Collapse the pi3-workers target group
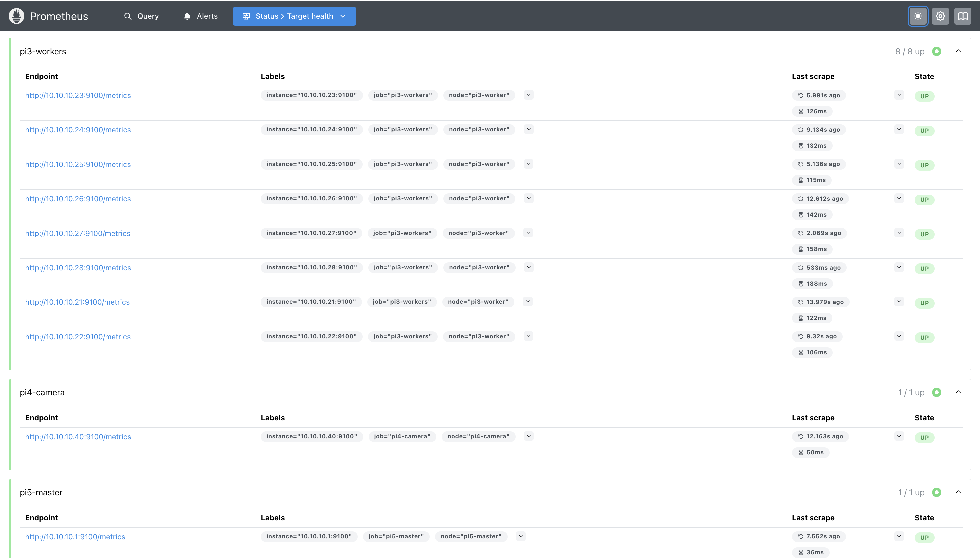The width and height of the screenshot is (980, 558). point(958,51)
